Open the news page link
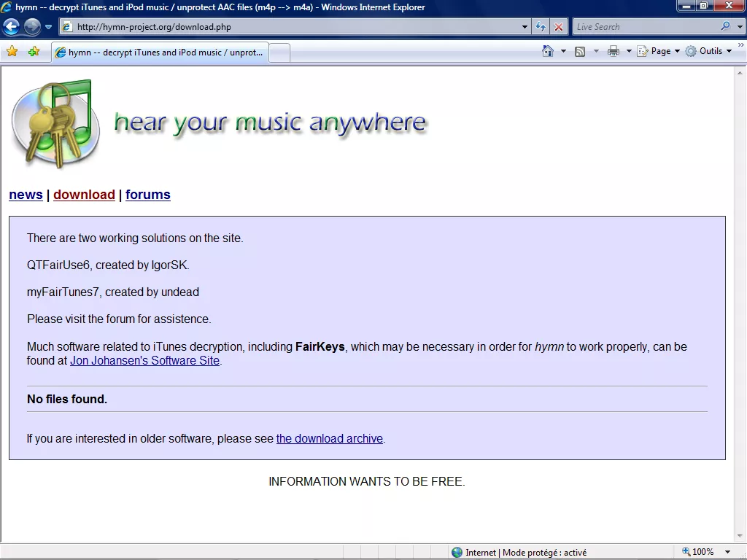The height and width of the screenshot is (560, 747). pos(26,195)
